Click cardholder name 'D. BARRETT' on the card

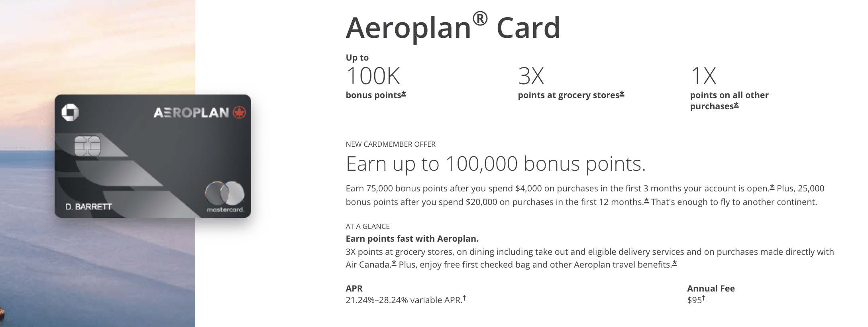[88, 207]
